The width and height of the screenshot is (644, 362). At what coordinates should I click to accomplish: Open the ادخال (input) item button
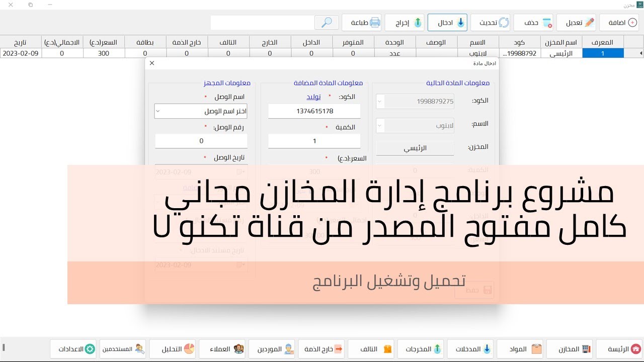coord(447,23)
